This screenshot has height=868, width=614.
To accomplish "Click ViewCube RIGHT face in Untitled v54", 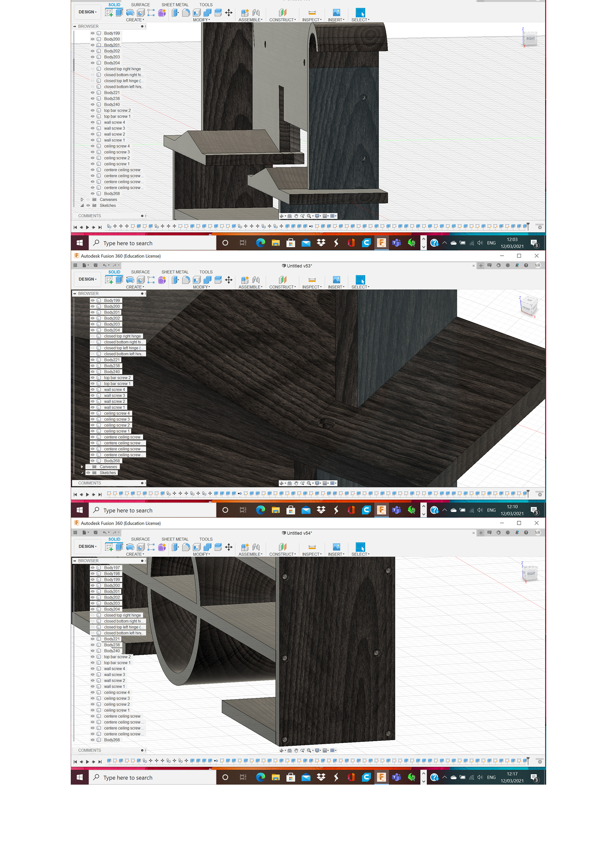I will [531, 574].
